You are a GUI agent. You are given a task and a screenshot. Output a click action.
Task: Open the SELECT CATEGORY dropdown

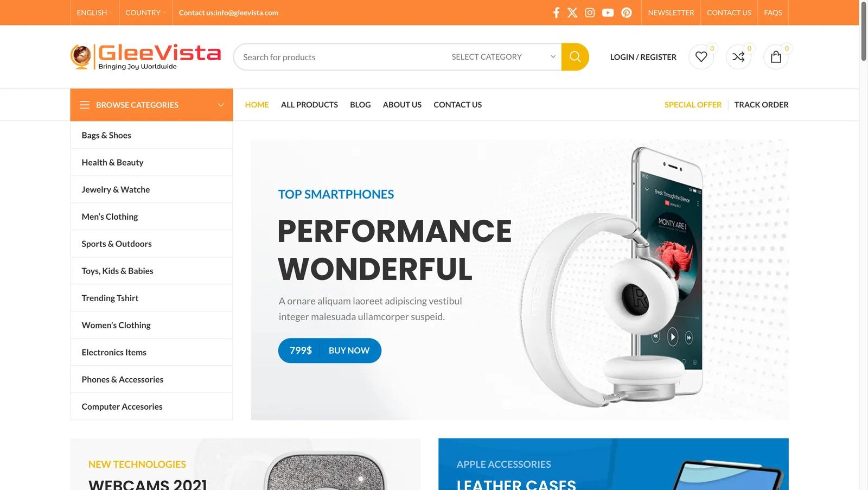(503, 57)
